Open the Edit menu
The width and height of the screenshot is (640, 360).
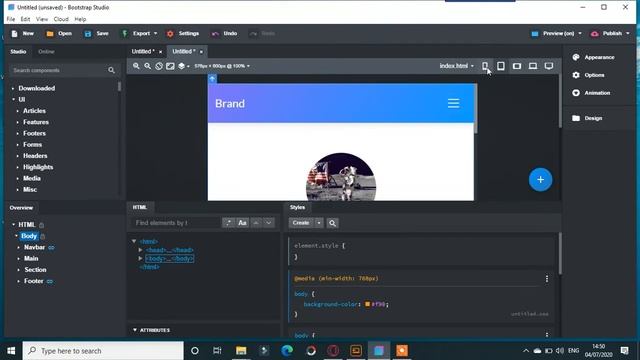coord(25,19)
